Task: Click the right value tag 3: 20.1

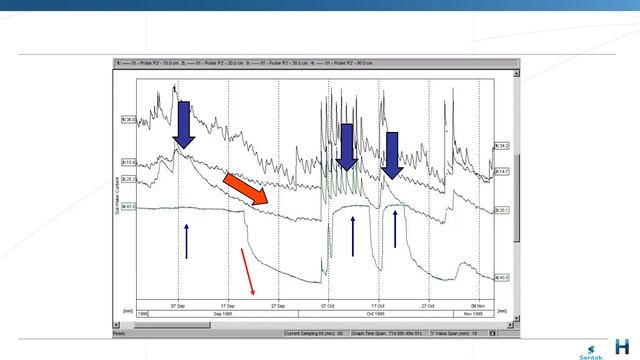Action: 502,210
